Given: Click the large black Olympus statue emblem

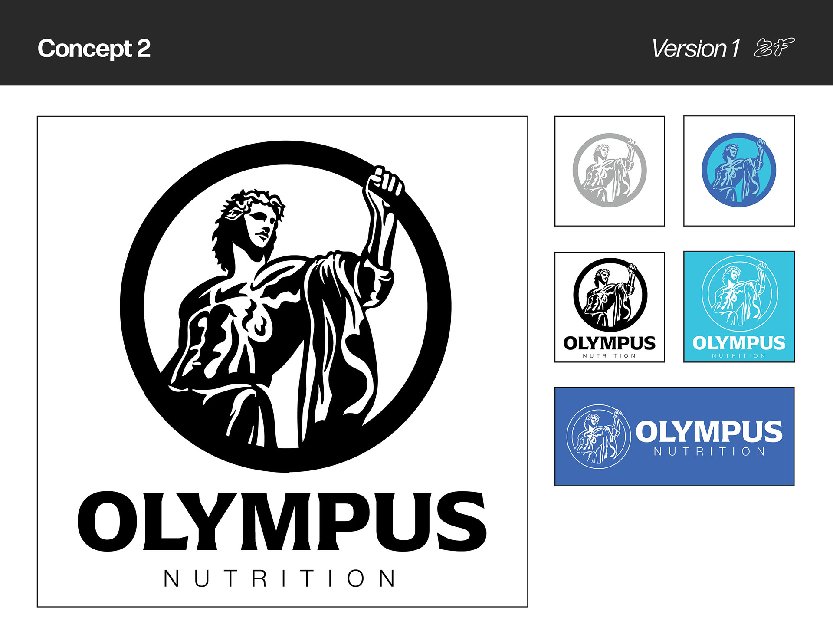Looking at the screenshot, I should [x=285, y=306].
